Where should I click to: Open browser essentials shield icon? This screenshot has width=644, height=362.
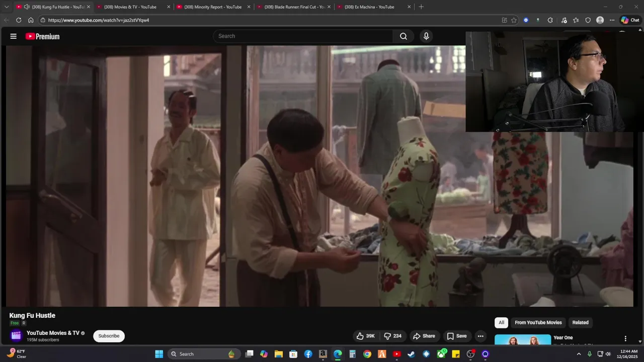(588, 20)
